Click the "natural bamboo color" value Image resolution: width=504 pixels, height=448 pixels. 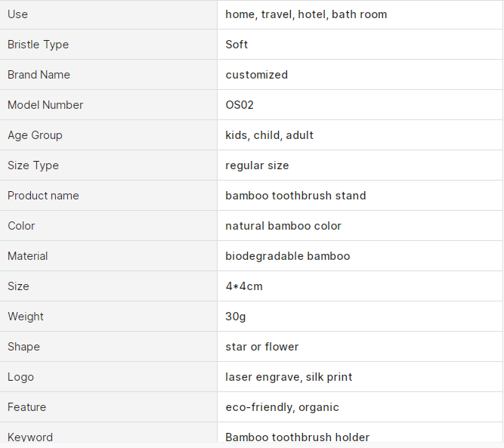[283, 226]
